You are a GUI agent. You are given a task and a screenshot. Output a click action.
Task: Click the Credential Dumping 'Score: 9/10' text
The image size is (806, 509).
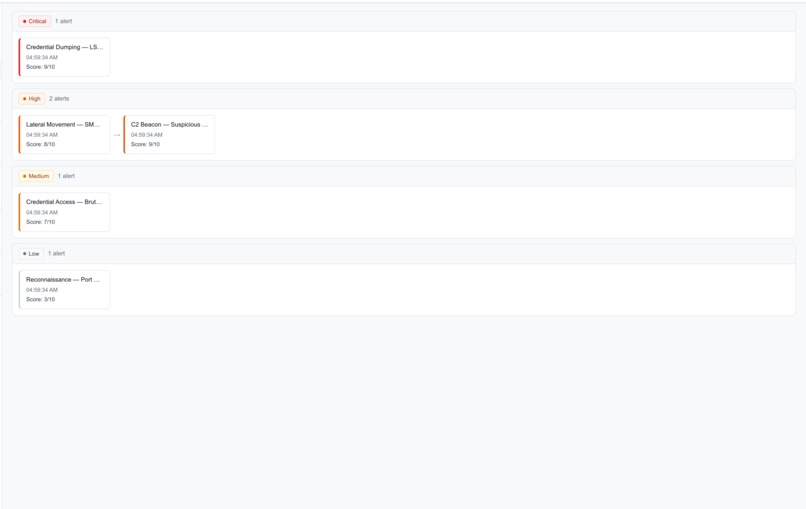tap(41, 67)
